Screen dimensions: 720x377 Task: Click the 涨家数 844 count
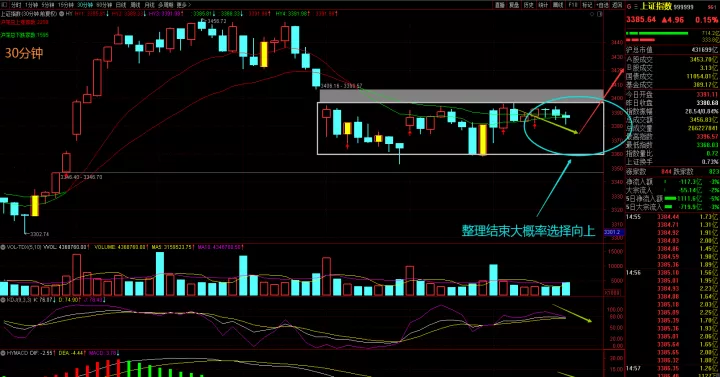(666, 171)
